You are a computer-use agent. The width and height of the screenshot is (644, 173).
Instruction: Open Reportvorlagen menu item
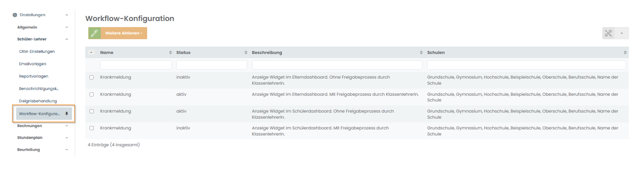pos(33,76)
